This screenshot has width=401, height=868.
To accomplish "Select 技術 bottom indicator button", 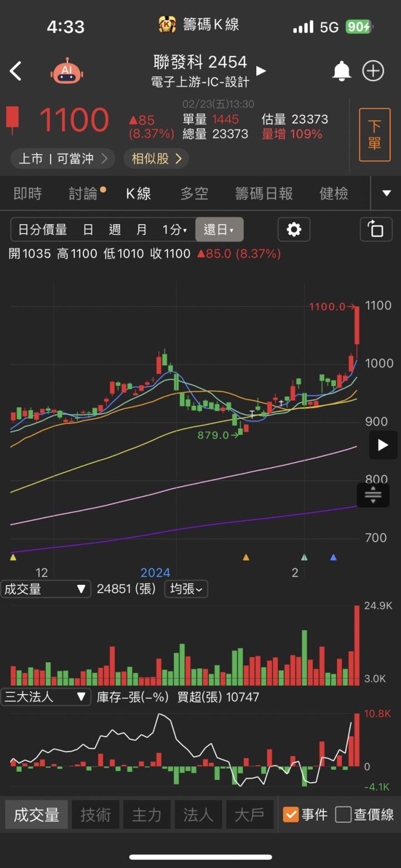I will 95,814.
